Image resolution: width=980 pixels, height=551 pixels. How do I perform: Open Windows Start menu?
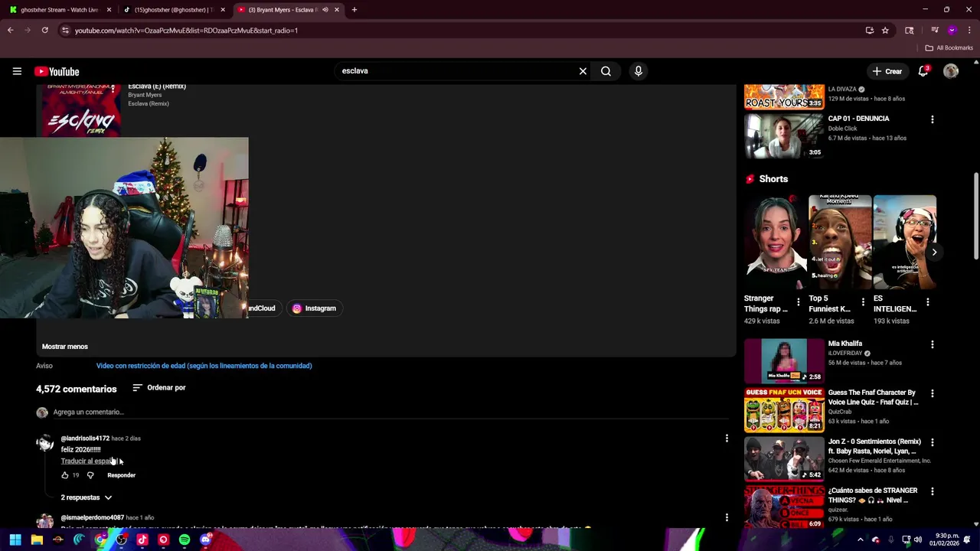[15, 540]
